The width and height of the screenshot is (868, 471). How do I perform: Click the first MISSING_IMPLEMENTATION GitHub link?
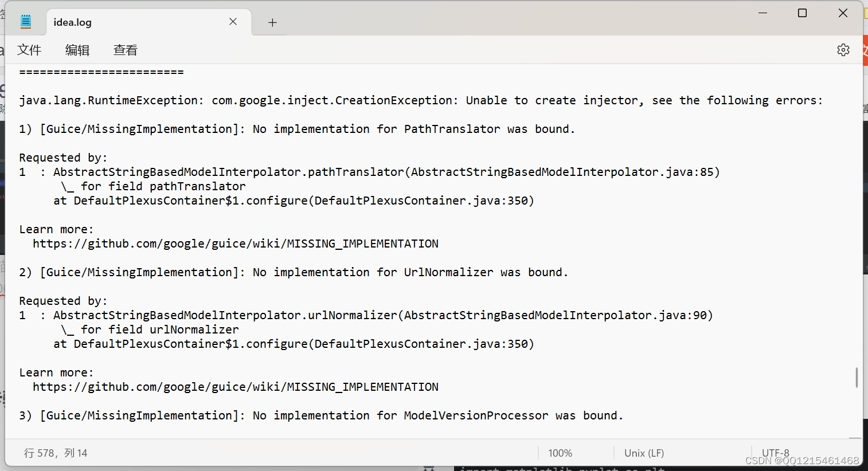click(x=236, y=243)
